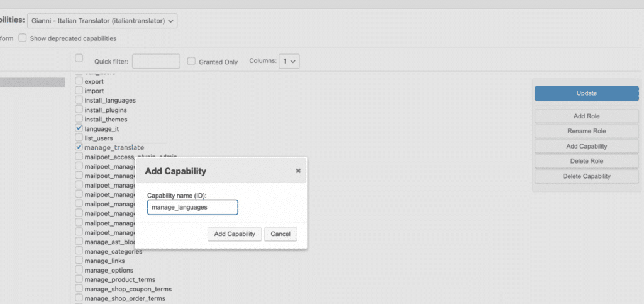Expand the Columns count dropdown

(x=289, y=61)
